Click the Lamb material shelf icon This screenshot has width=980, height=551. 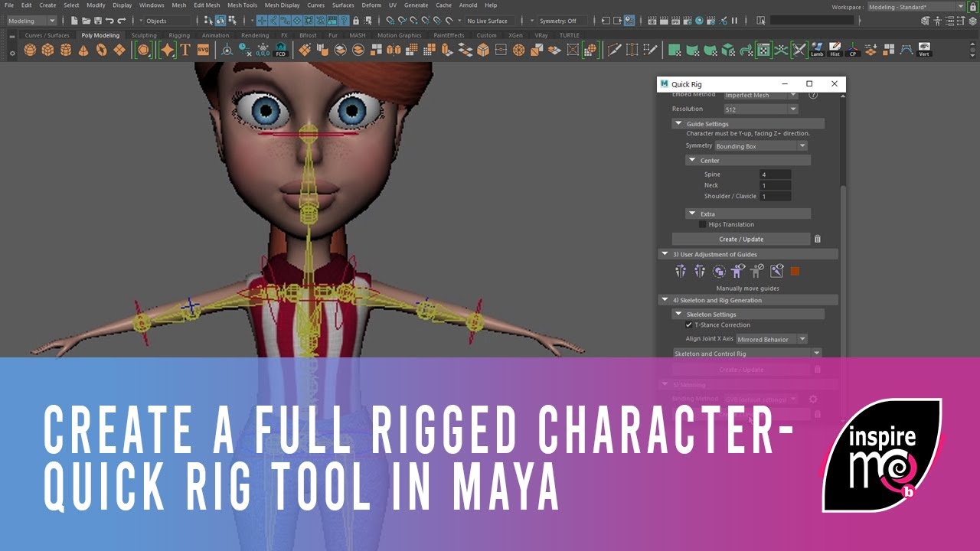(817, 51)
